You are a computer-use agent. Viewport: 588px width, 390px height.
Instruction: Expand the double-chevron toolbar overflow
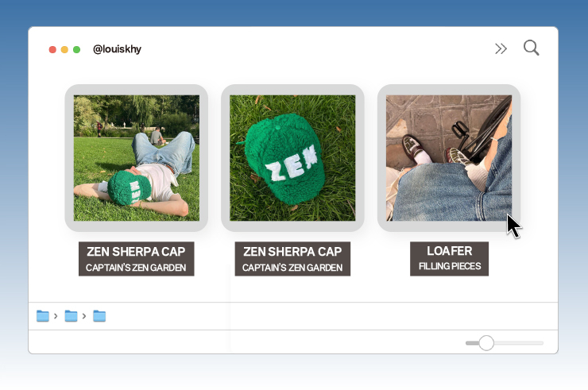(501, 49)
